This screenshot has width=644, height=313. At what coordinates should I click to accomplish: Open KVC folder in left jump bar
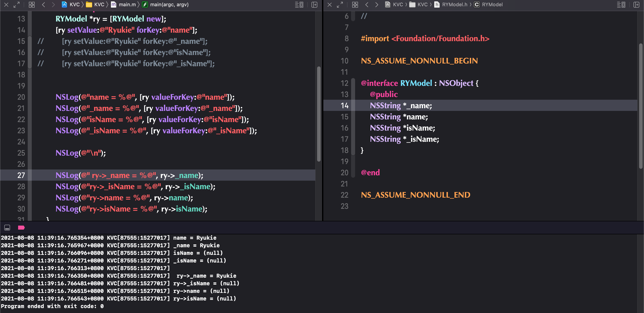point(95,4)
